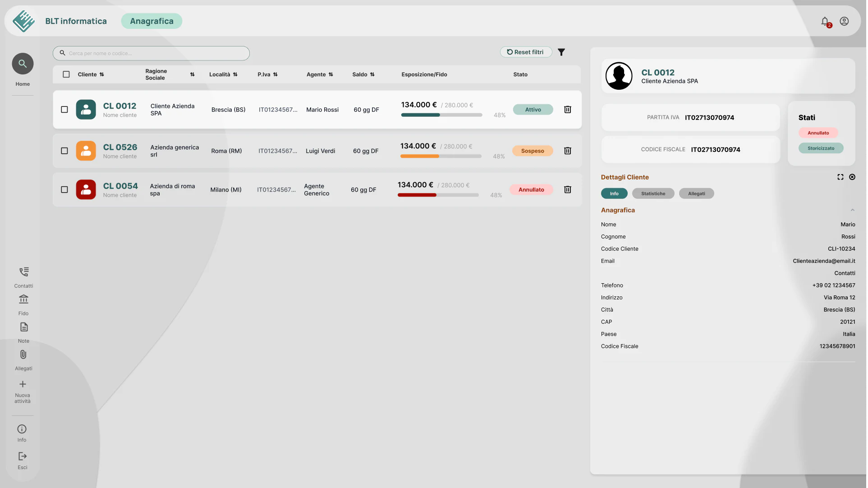The height and width of the screenshot is (488, 868).
Task: Delete client CL 0054 with trash icon
Action: click(x=568, y=189)
